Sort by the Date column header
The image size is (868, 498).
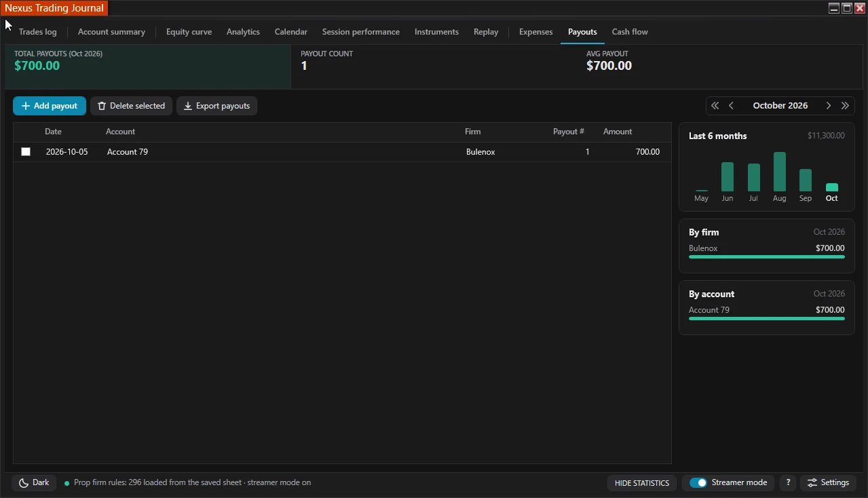tap(53, 132)
